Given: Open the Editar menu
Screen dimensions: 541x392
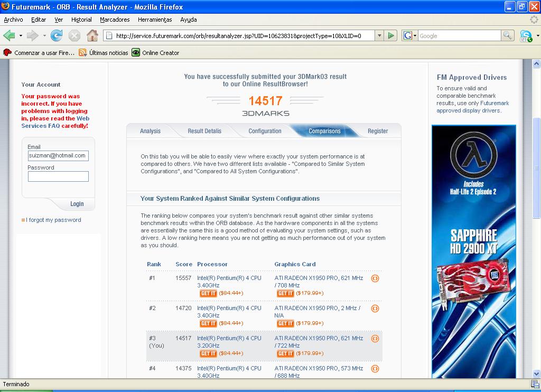Looking at the screenshot, I should point(39,20).
